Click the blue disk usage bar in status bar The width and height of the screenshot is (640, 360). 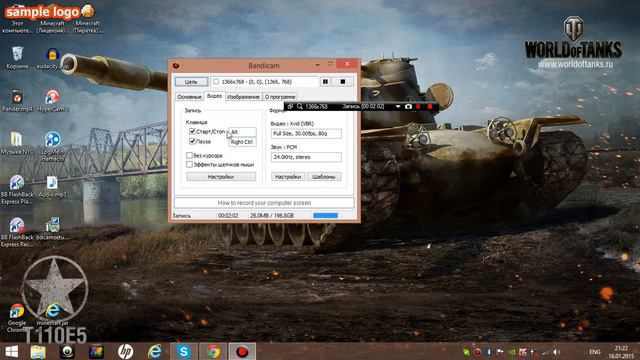pyautogui.click(x=325, y=216)
